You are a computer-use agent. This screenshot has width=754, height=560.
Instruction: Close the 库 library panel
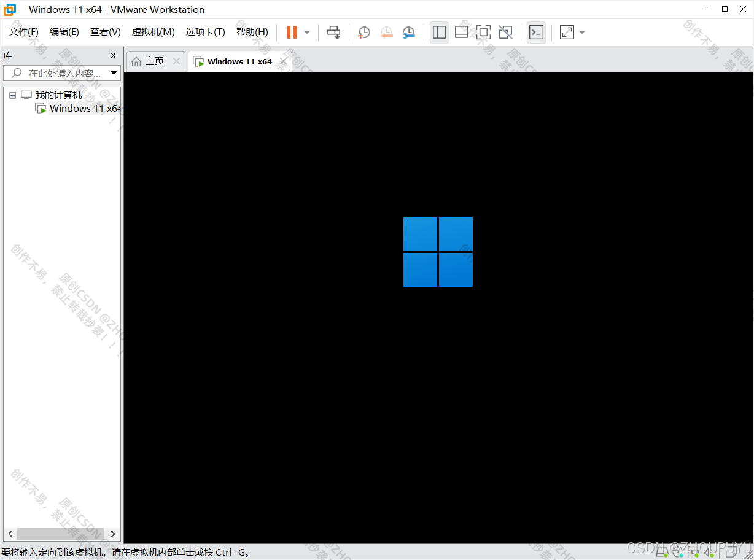[x=113, y=56]
